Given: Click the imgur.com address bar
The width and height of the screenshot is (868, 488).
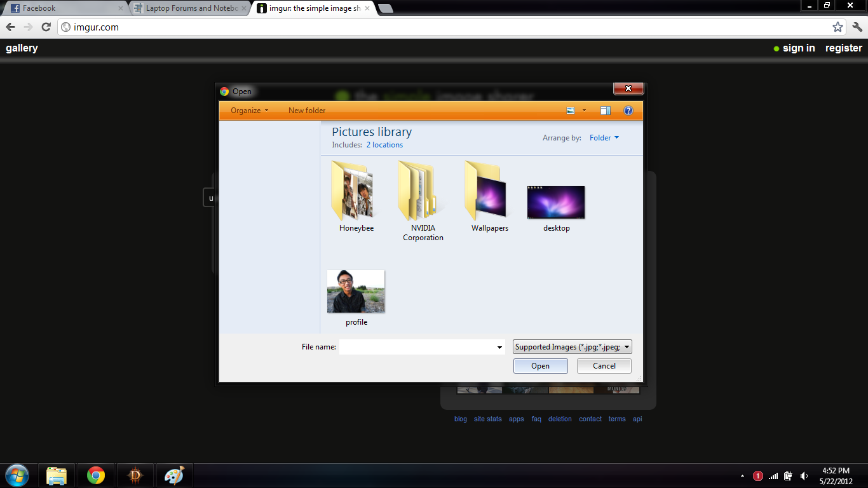Looking at the screenshot, I should click(452, 27).
